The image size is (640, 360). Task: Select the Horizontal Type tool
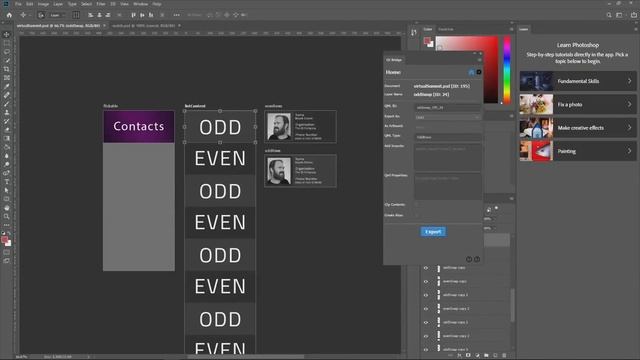pos(7,182)
